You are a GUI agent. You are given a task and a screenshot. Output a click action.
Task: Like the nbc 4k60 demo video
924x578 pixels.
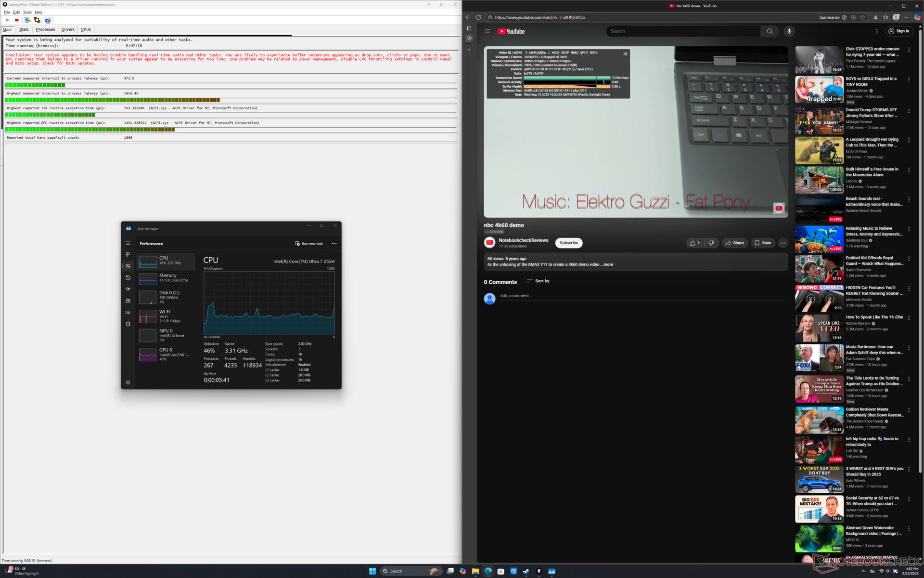tap(695, 243)
